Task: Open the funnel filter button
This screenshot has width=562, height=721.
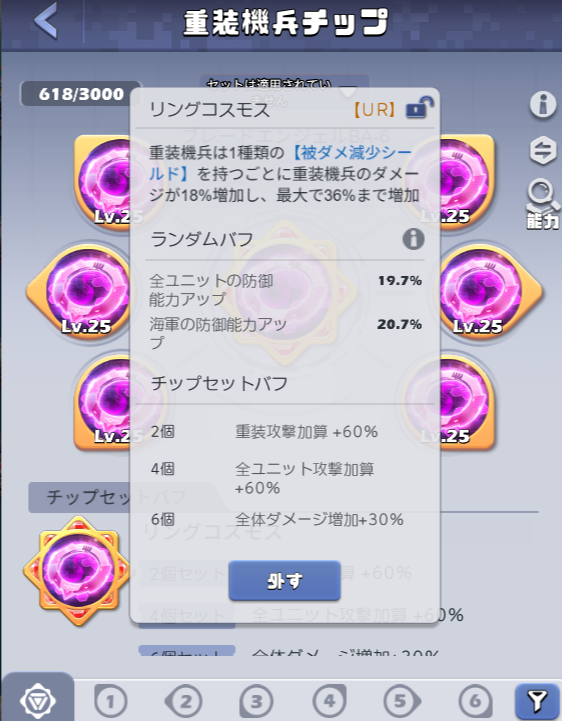Action: [x=537, y=702]
